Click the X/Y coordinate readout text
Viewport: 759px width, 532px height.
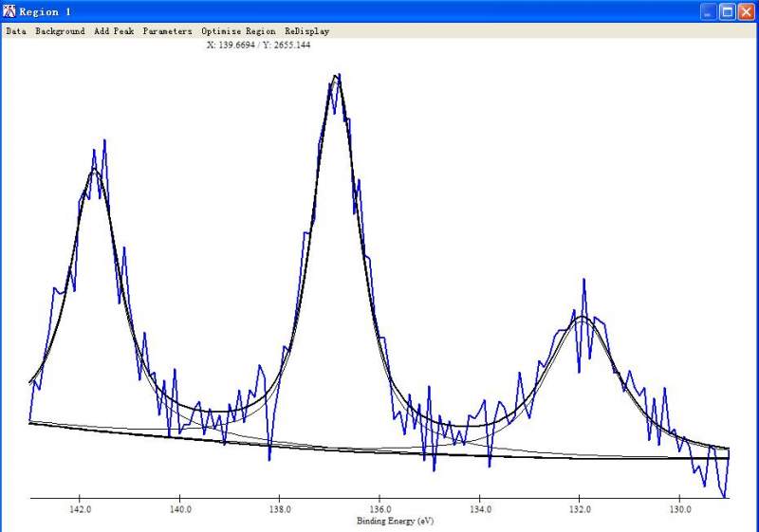[258, 45]
